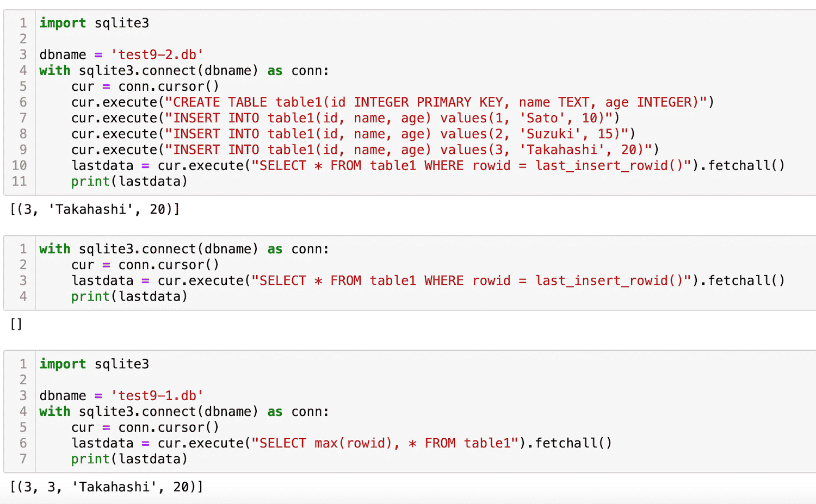Click line number 10 in first cell
816x504 pixels.
(x=20, y=165)
